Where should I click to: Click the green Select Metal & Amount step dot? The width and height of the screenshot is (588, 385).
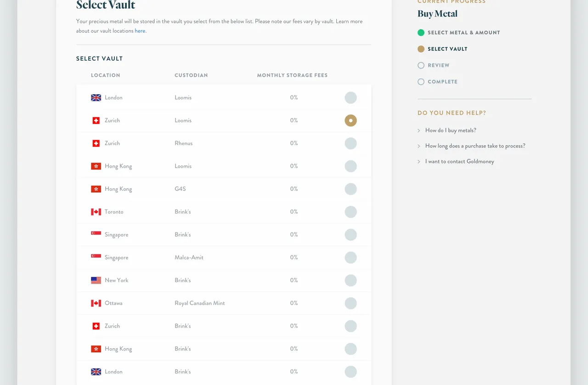click(421, 33)
